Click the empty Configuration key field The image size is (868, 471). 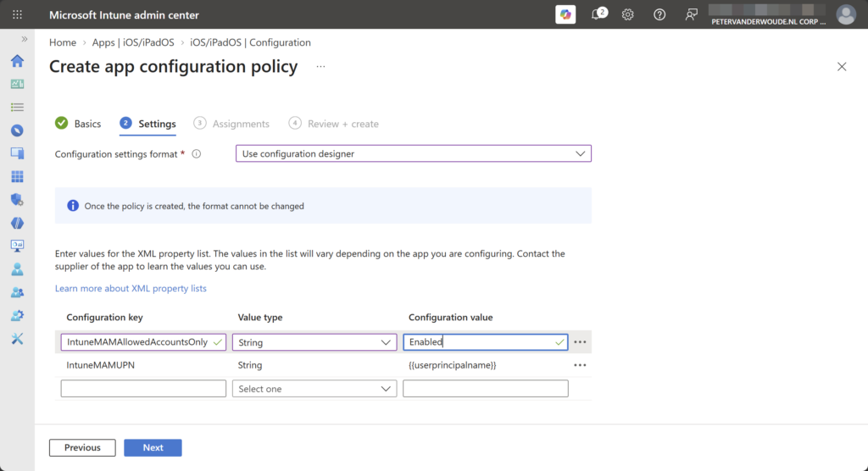pos(143,389)
